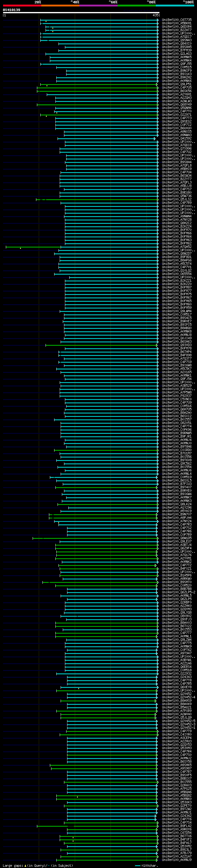Click label UniRef100_Q8LK24

click(177, 504)
